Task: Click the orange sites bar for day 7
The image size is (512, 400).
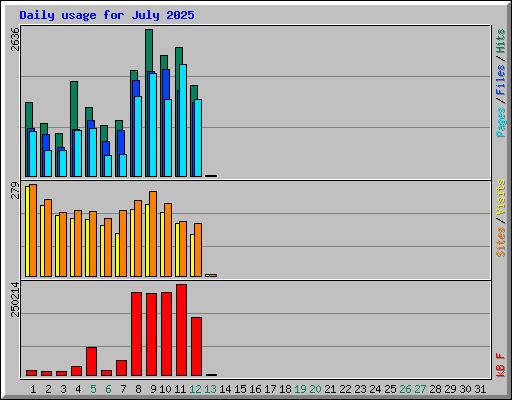Action: point(123,243)
